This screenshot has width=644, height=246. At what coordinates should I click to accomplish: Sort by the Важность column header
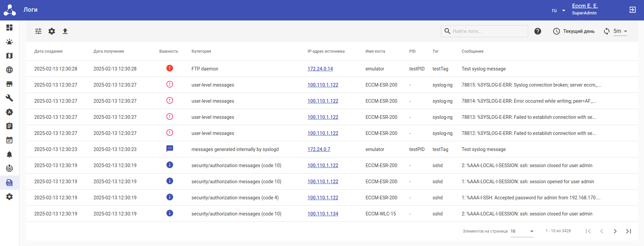pos(169,51)
